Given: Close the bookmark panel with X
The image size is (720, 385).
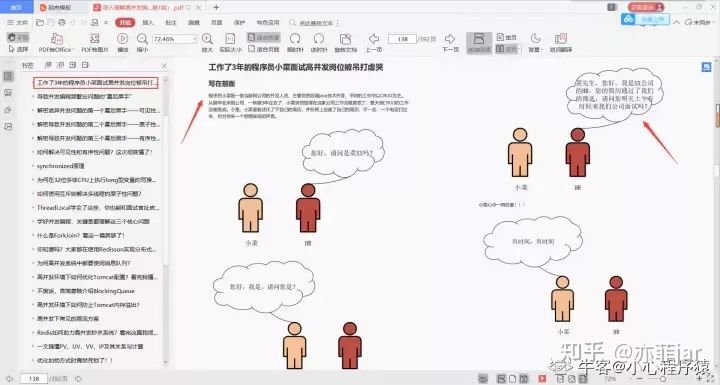Looking at the screenshot, I should pyautogui.click(x=164, y=66).
